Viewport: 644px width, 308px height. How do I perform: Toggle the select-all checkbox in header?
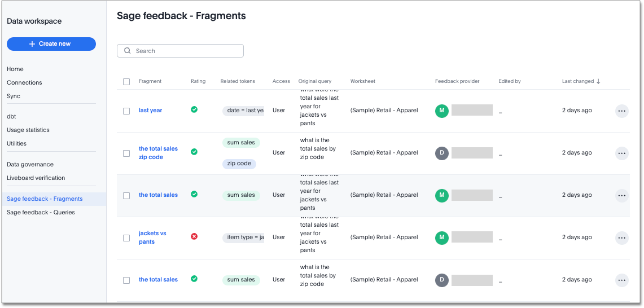(x=126, y=82)
